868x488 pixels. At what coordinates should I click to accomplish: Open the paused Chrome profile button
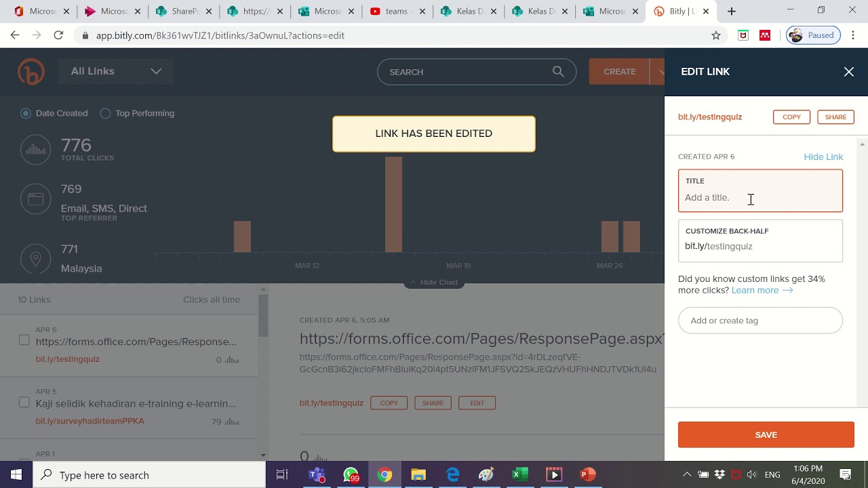(813, 35)
